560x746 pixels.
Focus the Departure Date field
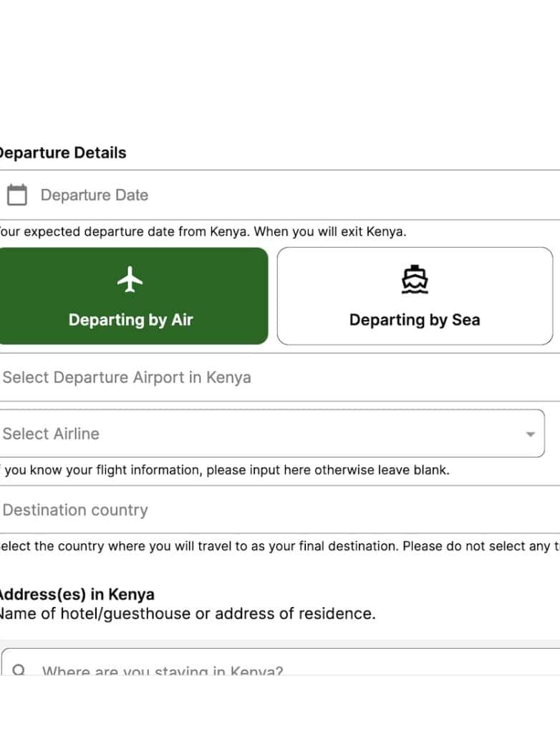(x=286, y=195)
